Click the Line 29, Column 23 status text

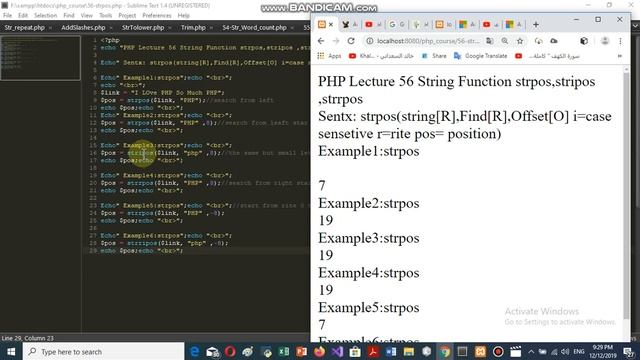click(x=27, y=338)
